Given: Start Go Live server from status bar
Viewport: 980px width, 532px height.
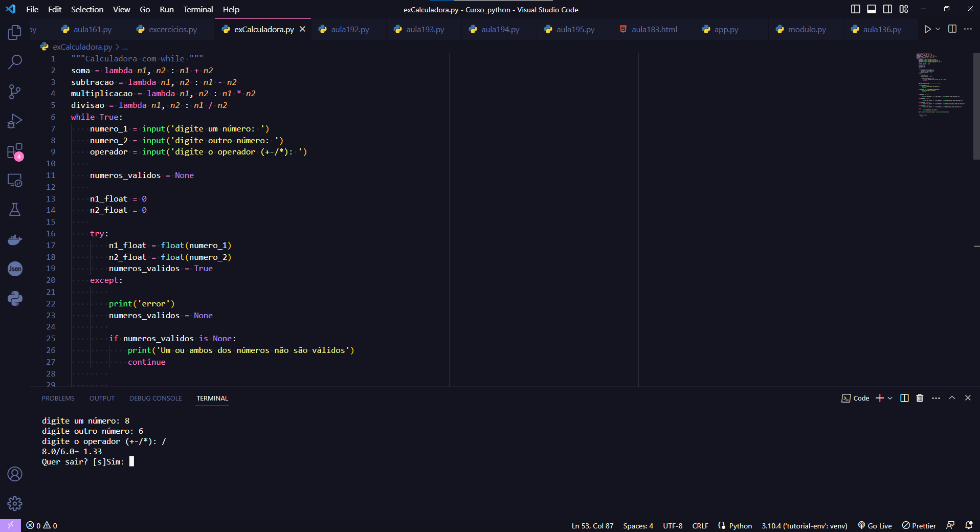Looking at the screenshot, I should [x=875, y=525].
